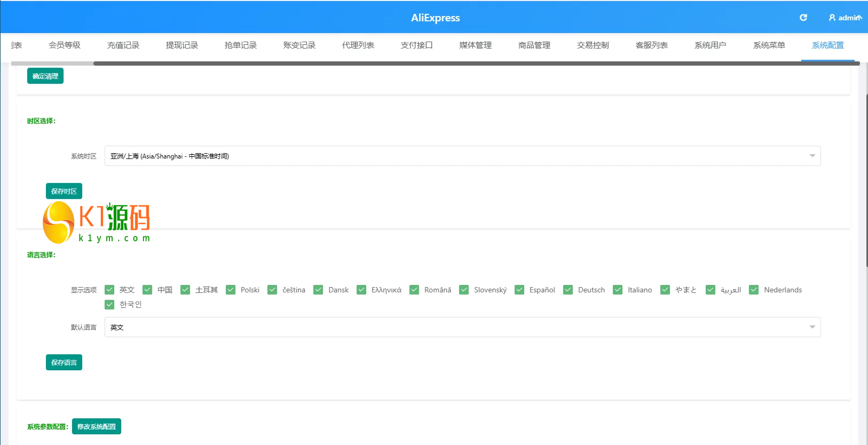Viewport: 868px width, 445px height.
Task: Open 交易控制 tab
Action: tap(593, 45)
